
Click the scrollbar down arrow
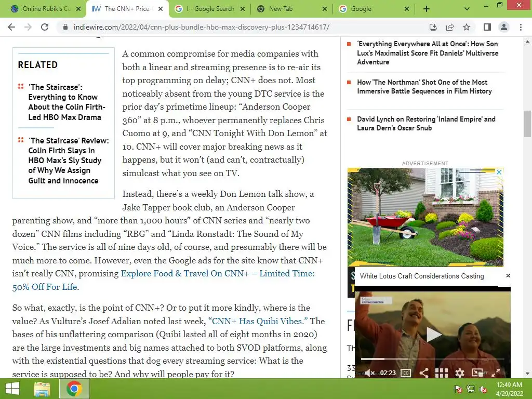[x=527, y=374]
